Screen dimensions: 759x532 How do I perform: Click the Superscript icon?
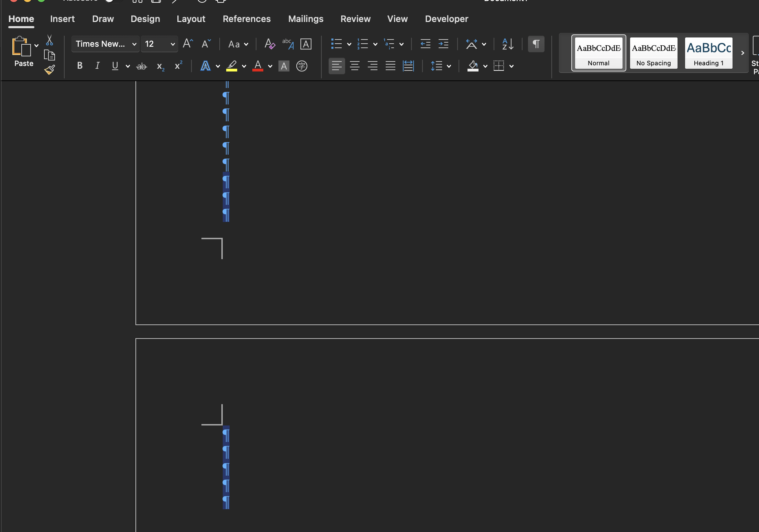[x=178, y=66]
